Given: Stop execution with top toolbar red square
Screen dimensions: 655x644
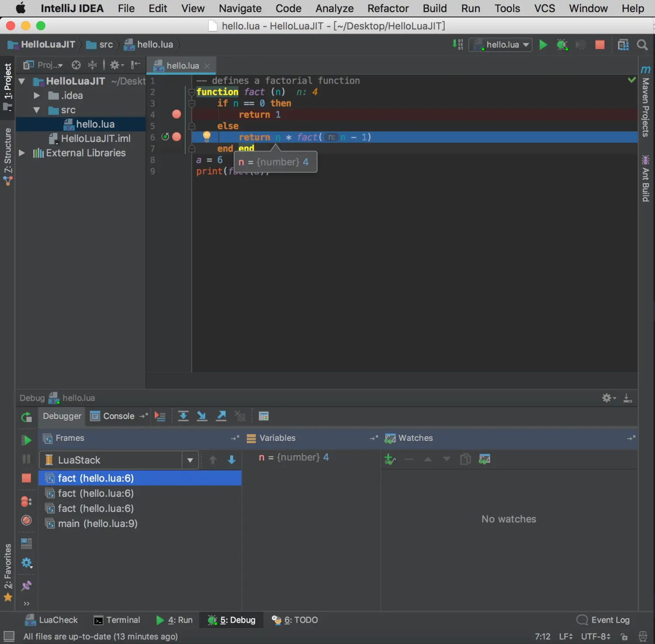Looking at the screenshot, I should click(x=600, y=45).
